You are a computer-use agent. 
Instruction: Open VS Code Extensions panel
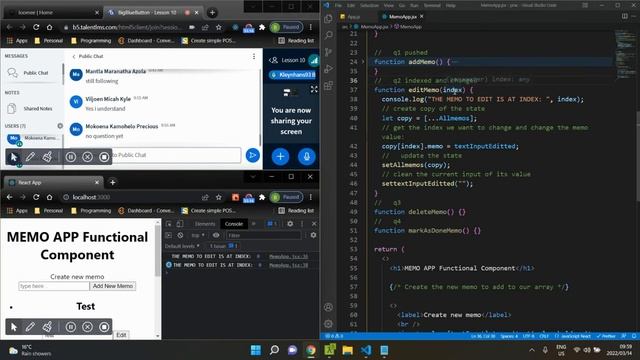click(x=328, y=86)
